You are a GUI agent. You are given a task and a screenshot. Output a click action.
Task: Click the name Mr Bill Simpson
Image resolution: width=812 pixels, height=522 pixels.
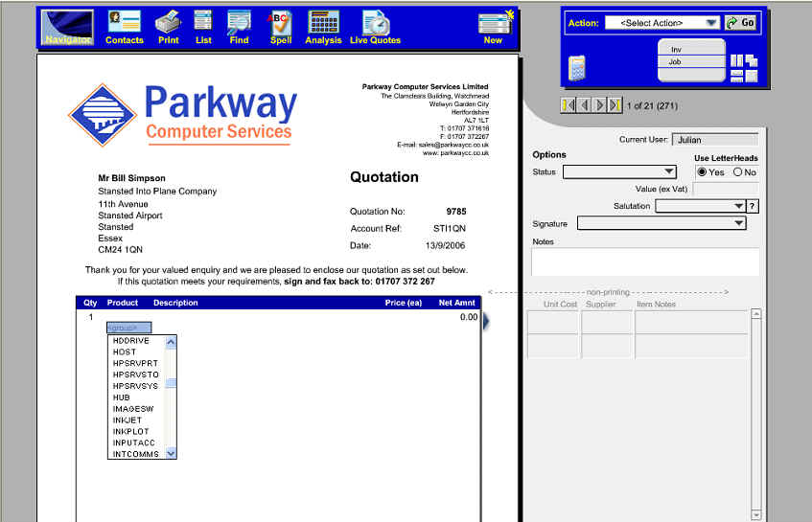[132, 178]
